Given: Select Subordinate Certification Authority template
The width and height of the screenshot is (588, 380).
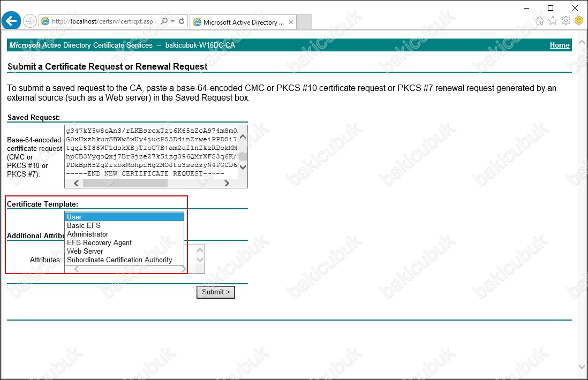Looking at the screenshot, I should [x=124, y=260].
